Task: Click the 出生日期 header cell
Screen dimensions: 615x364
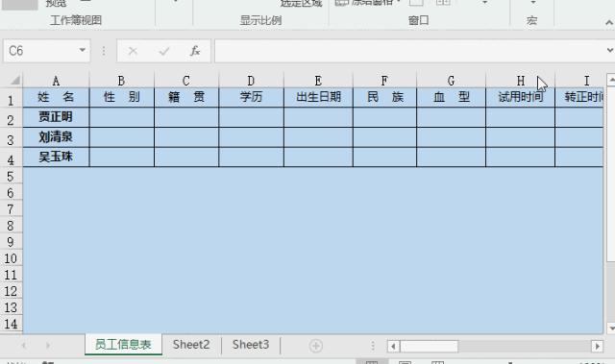Action: point(318,97)
